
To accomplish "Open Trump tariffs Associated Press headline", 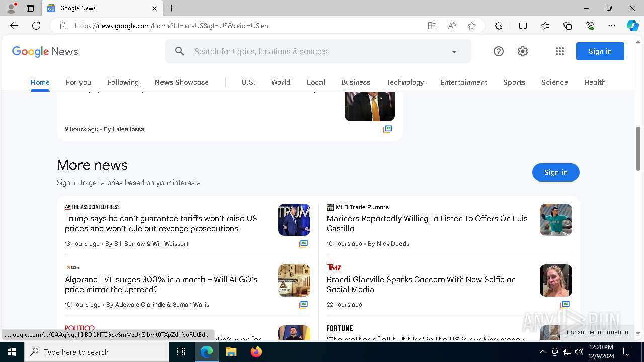I will (161, 224).
